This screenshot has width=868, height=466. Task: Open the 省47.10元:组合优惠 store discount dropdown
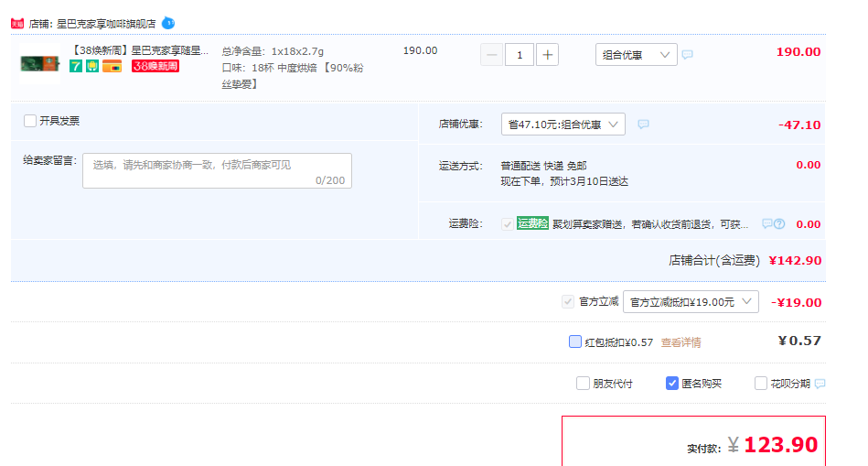coord(563,125)
